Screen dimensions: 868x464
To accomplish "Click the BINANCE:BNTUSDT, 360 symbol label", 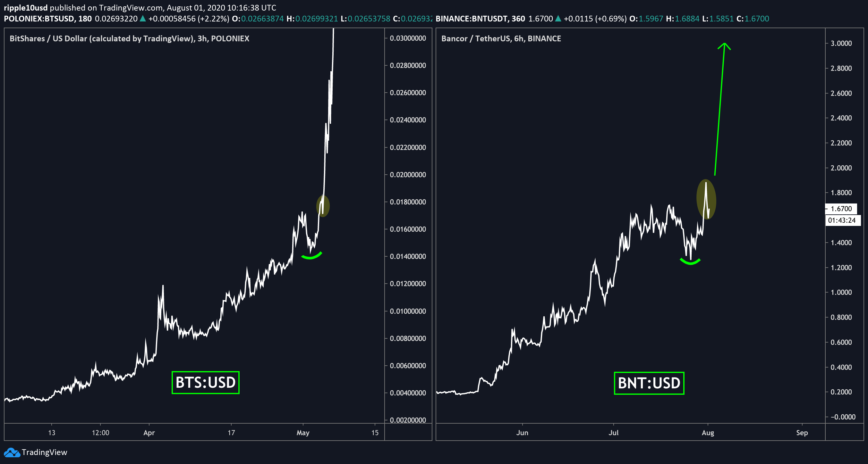I will click(480, 19).
